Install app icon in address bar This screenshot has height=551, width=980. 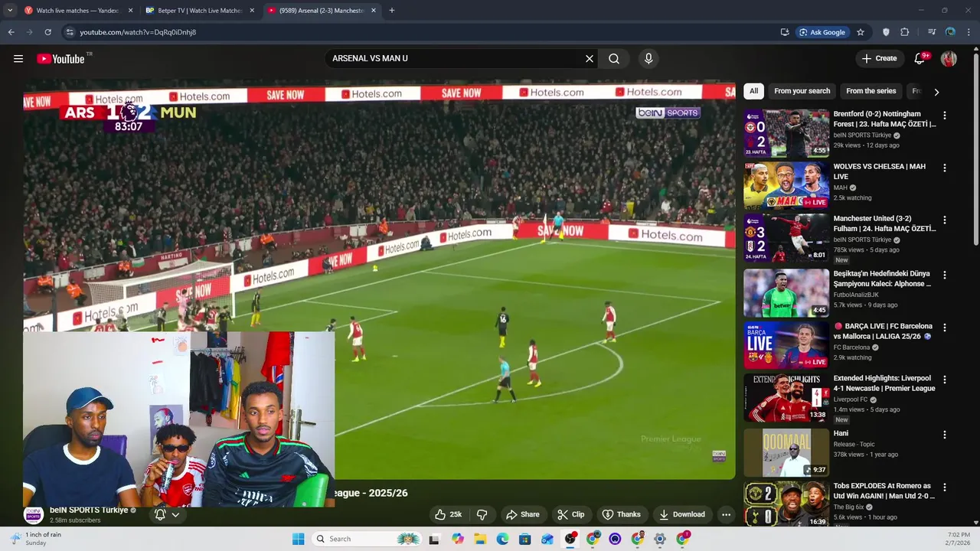click(x=785, y=32)
